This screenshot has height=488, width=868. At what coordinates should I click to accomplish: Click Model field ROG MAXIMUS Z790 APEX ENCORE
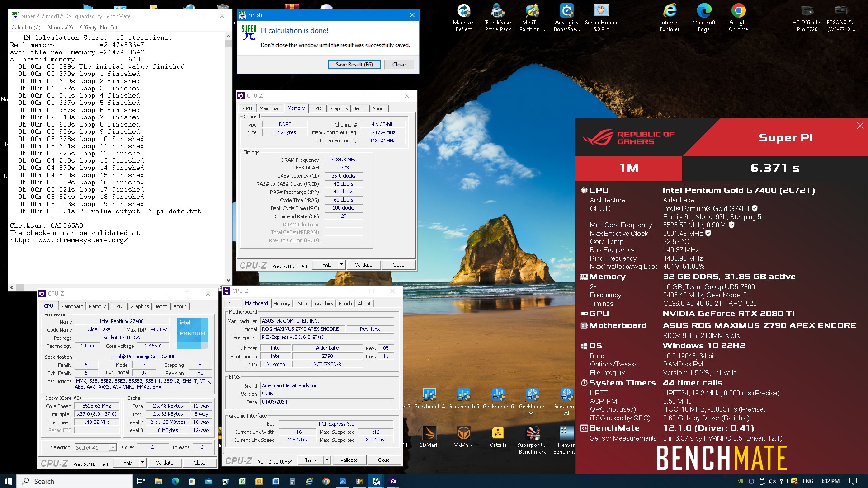[x=303, y=329]
